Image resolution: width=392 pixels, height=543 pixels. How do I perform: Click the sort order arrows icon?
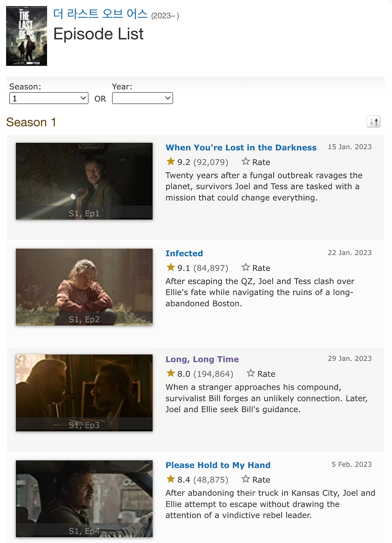click(373, 122)
